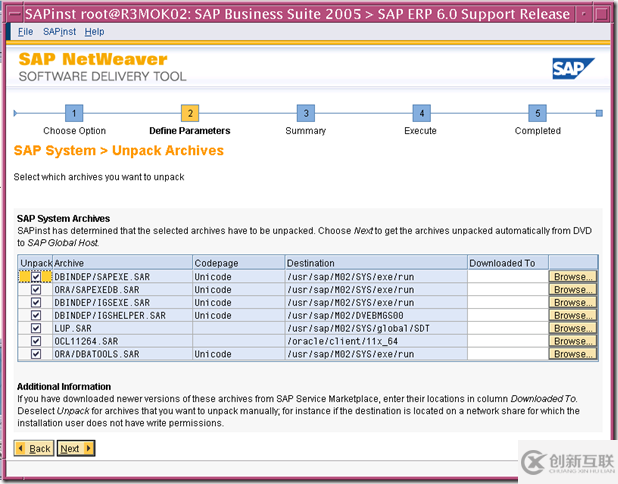Viewport: 618px width, 484px height.
Task: Click the SAP System > Unpack Archives heading
Action: tap(119, 151)
